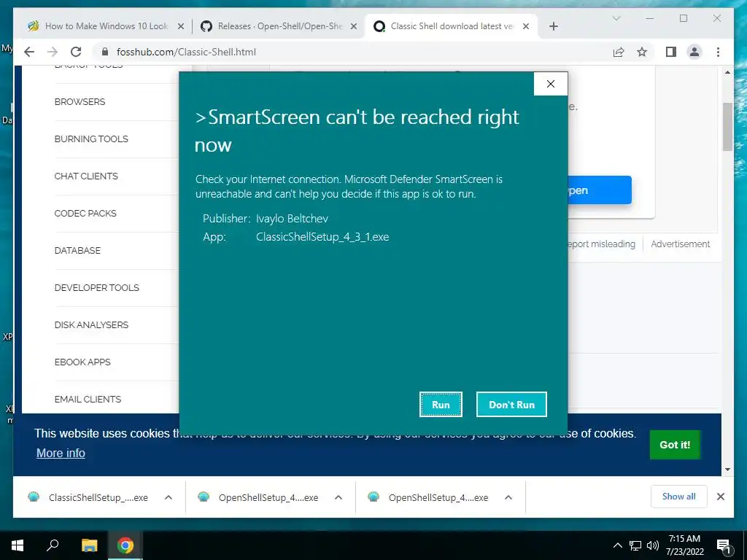The height and width of the screenshot is (560, 747).
Task: Click the publisher name Ivaylo Beltchev
Action: click(x=292, y=219)
